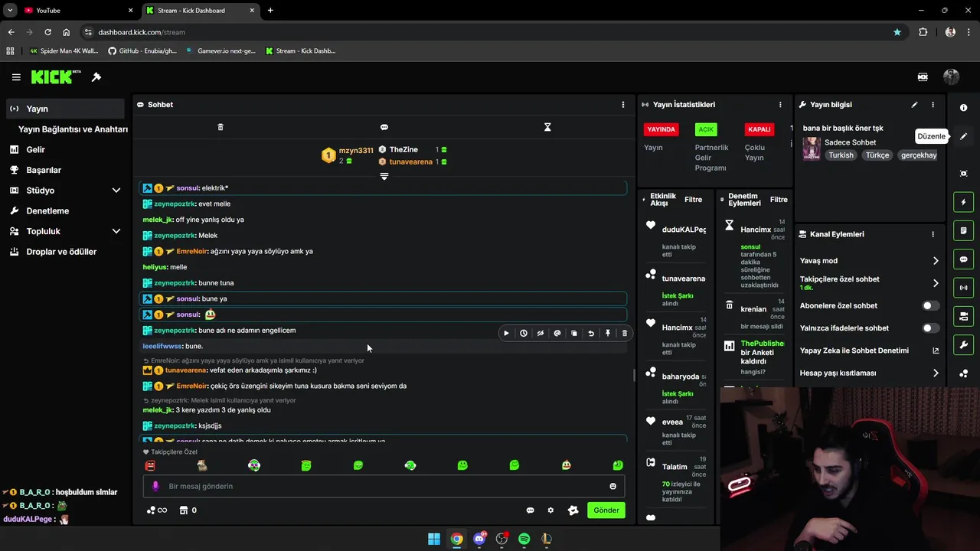The width and height of the screenshot is (980, 551).
Task: Toggle the document widget in the right rail
Action: tap(964, 230)
